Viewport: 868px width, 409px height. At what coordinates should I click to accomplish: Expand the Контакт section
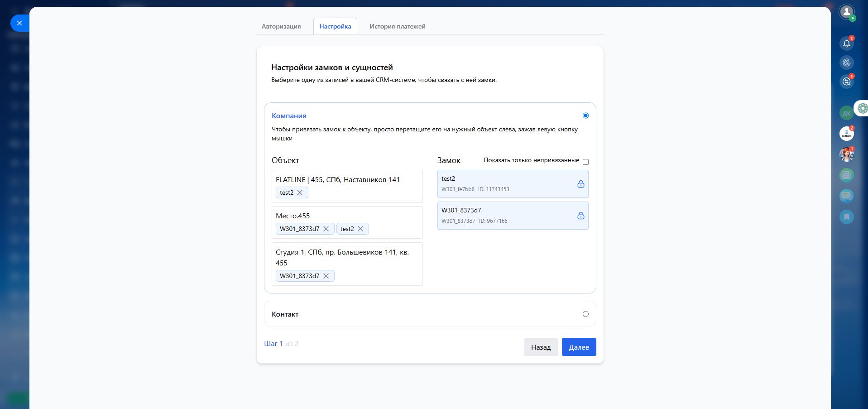tap(285, 314)
